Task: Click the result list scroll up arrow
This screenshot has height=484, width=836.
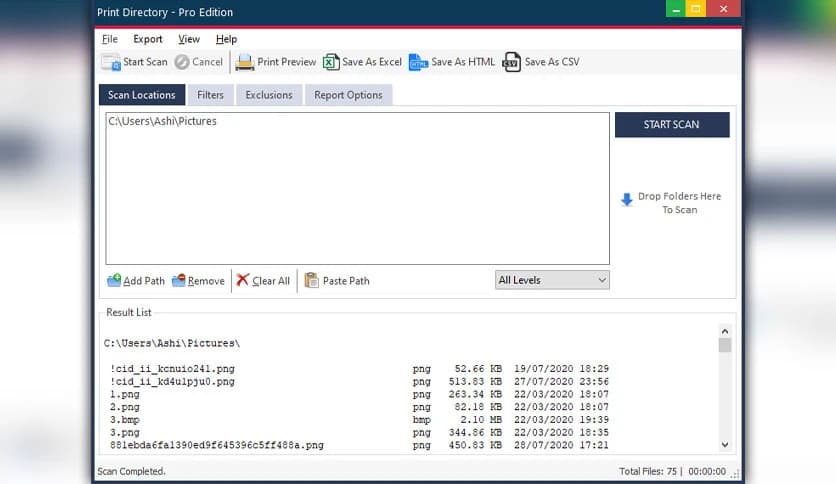Action: tap(725, 332)
